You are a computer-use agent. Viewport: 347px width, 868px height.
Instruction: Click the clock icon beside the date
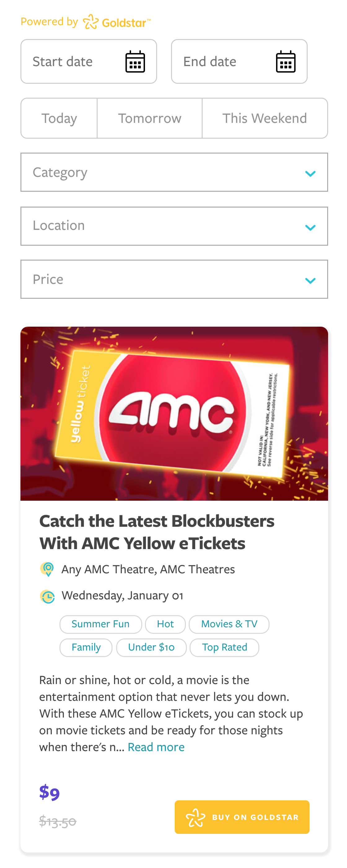point(47,596)
